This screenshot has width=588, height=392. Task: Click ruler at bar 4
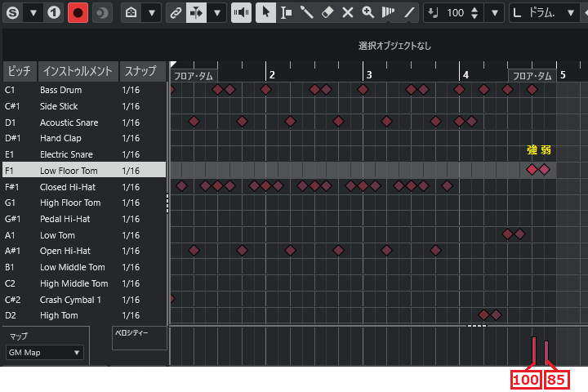pyautogui.click(x=465, y=74)
